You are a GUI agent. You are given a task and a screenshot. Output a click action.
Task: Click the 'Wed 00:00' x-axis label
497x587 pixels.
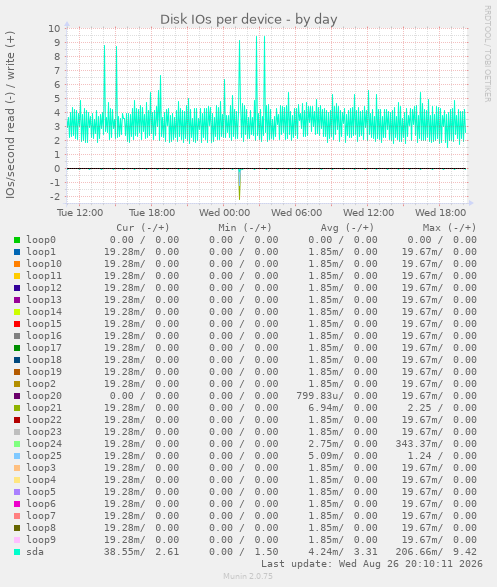coord(225,213)
